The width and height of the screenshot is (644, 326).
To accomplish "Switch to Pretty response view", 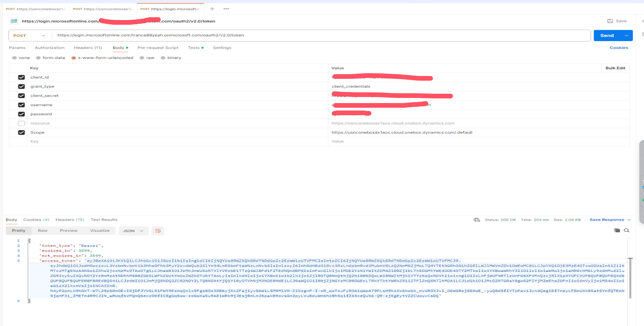I will (19, 230).
